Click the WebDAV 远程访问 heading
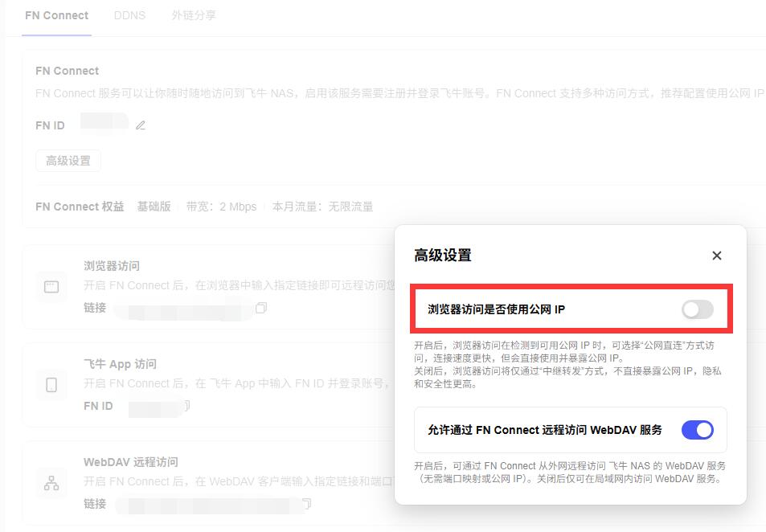Screen dimensions: 766x532 coord(131,461)
